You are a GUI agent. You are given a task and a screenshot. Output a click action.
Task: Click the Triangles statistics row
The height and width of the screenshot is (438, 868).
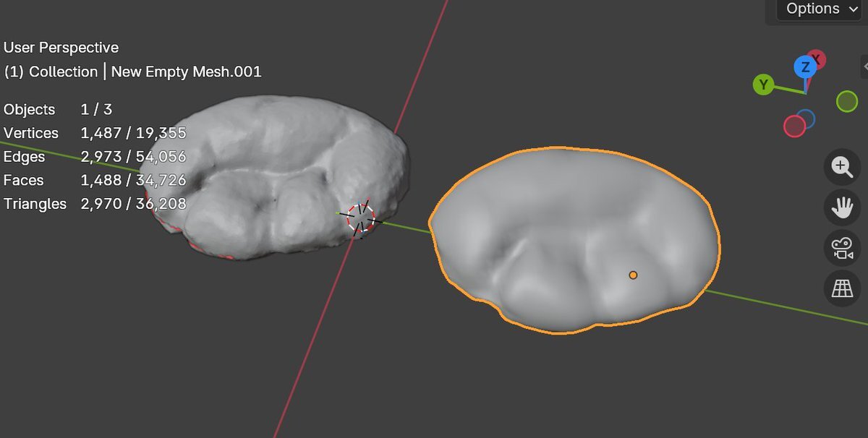(x=94, y=204)
